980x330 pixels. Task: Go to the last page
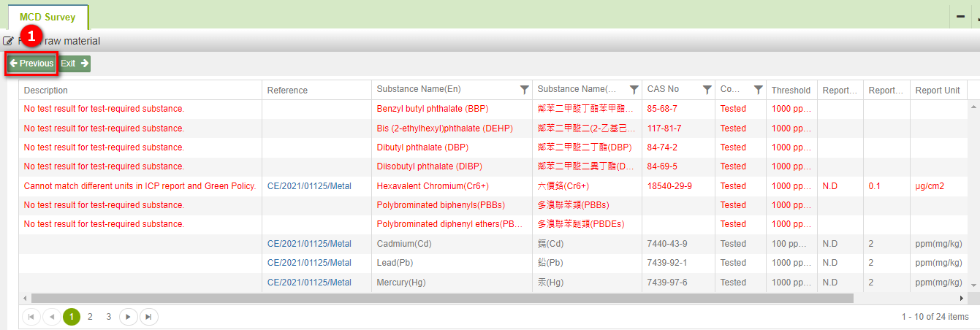tap(148, 317)
